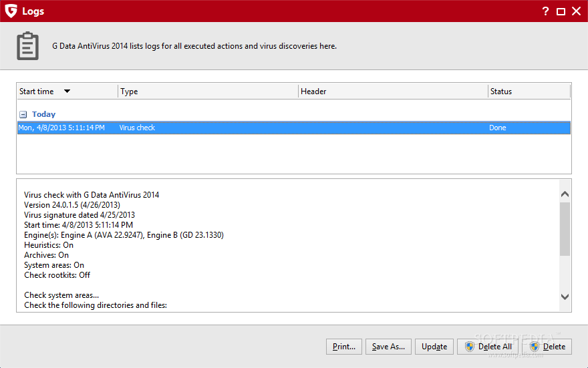Click the Delete button
The width and height of the screenshot is (588, 368).
[547, 347]
